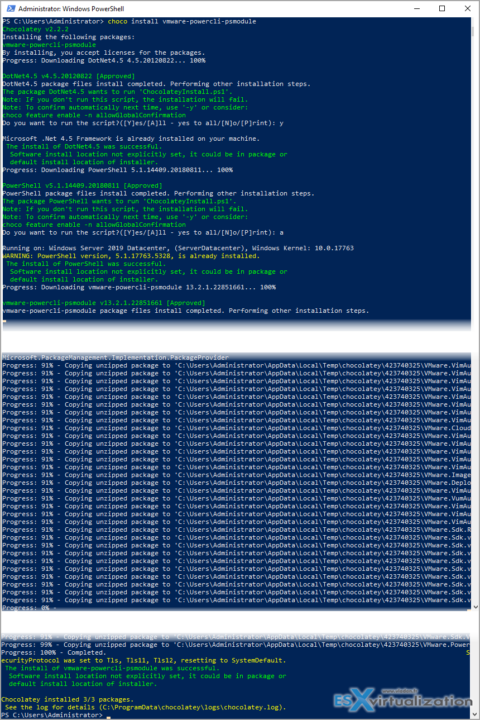The width and height of the screenshot is (480, 720).
Task: Click 'Progress: Downloading PowerShell 5.1.14409.20180811' line
Action: [118, 170]
